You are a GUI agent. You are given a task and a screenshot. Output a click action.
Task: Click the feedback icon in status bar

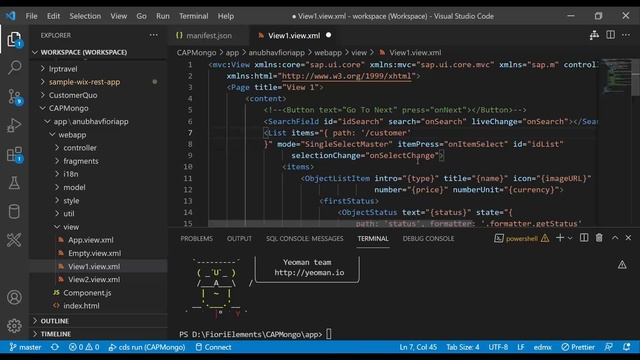click(x=609, y=347)
